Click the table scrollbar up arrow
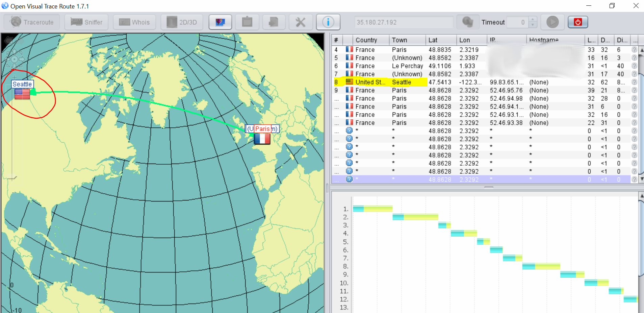The height and width of the screenshot is (313, 644). 641,50
